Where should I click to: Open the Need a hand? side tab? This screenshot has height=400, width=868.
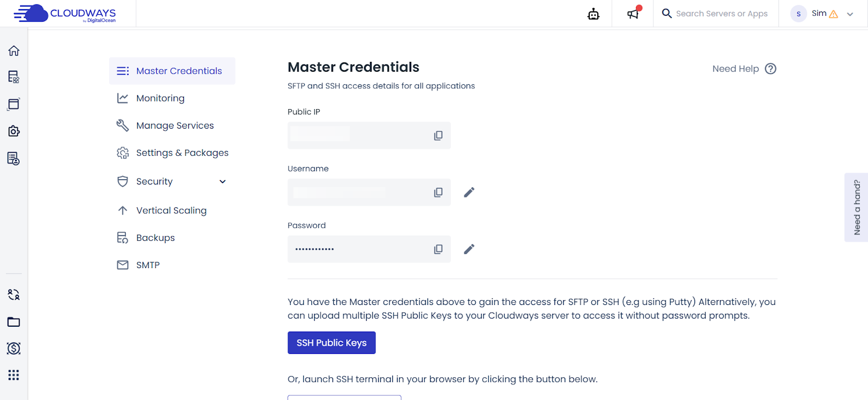(857, 207)
